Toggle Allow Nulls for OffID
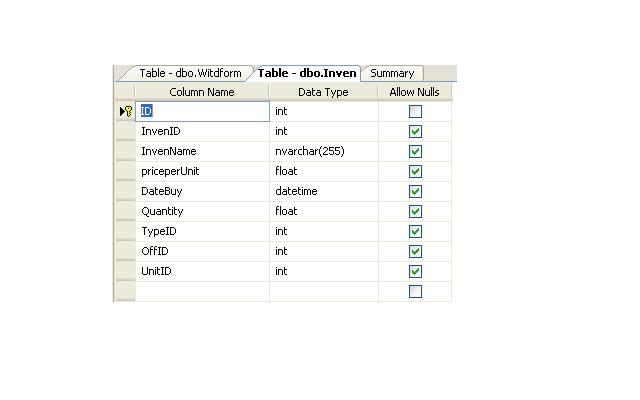The image size is (640, 400). [x=415, y=251]
